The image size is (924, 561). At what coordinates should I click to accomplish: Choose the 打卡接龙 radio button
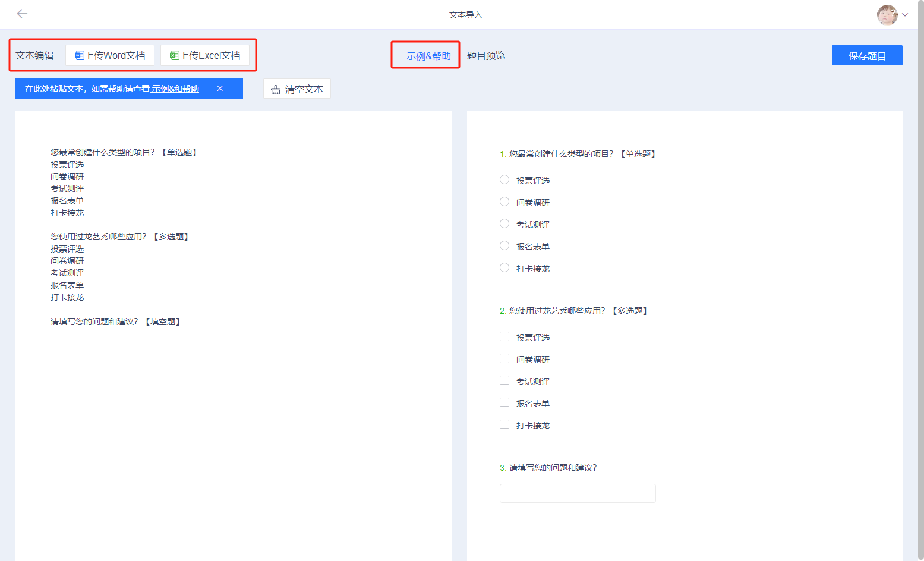click(x=504, y=267)
